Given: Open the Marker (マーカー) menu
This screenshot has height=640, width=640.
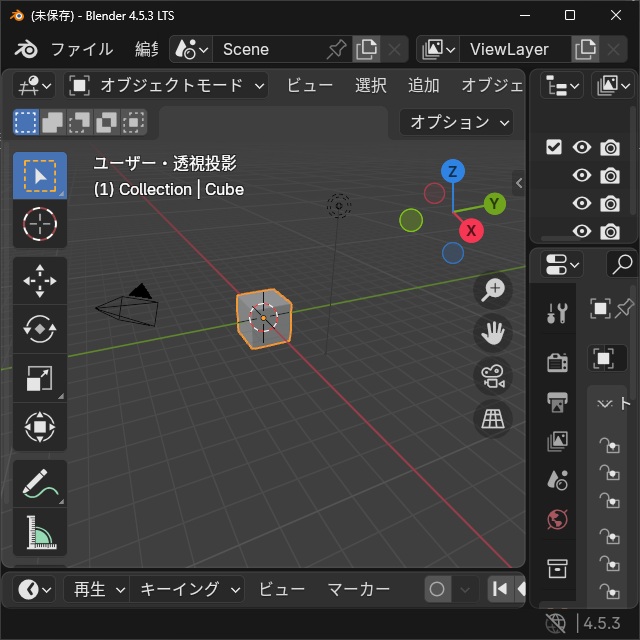Looking at the screenshot, I should click(x=358, y=589).
